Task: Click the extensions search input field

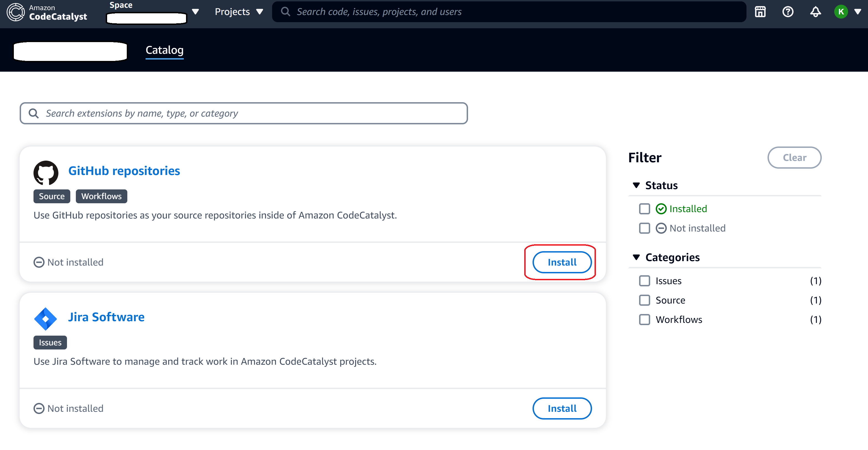Action: 236,113
